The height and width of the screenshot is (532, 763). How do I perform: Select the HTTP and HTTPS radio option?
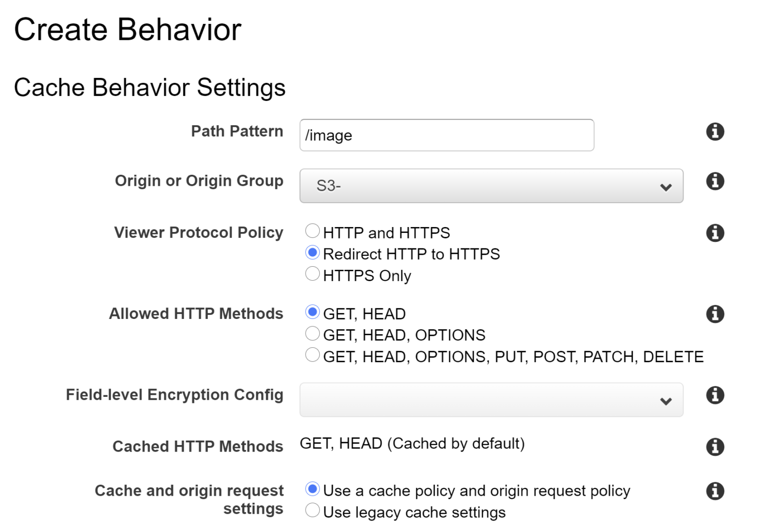[312, 231]
